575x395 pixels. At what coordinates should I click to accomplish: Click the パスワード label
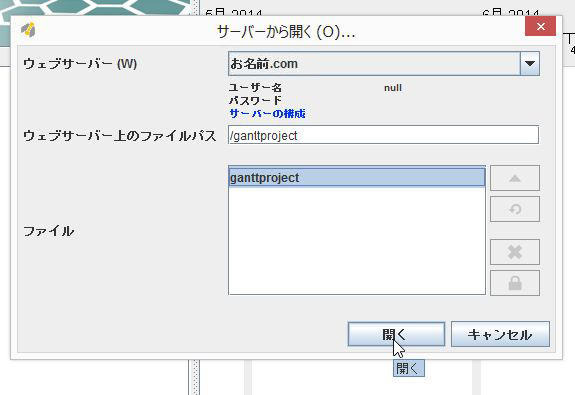tap(255, 100)
